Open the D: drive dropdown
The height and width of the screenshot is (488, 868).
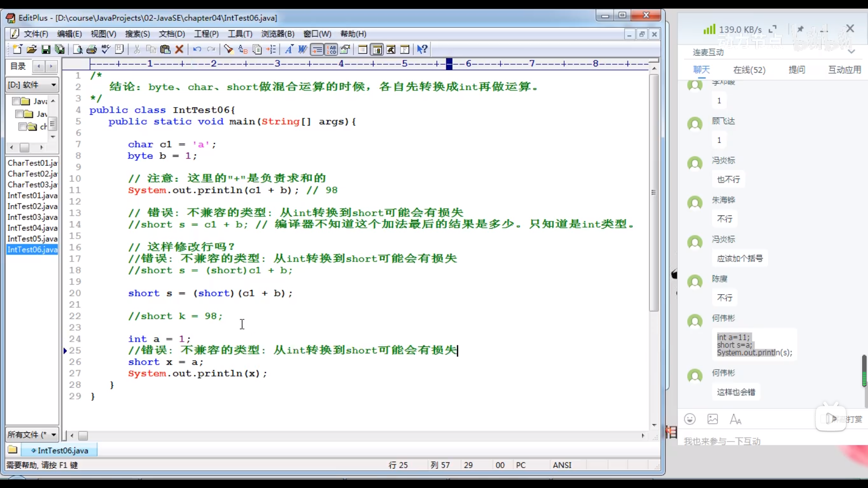53,85
